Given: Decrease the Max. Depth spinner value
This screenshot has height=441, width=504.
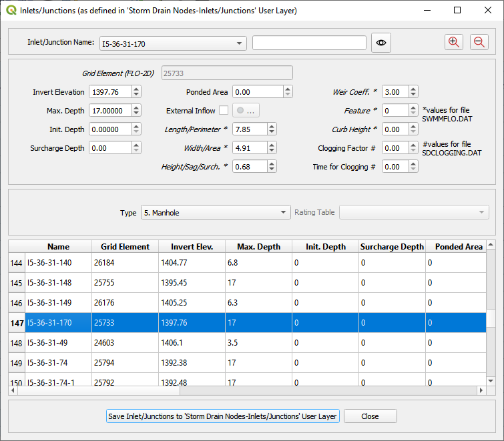Looking at the screenshot, I should coord(136,114).
